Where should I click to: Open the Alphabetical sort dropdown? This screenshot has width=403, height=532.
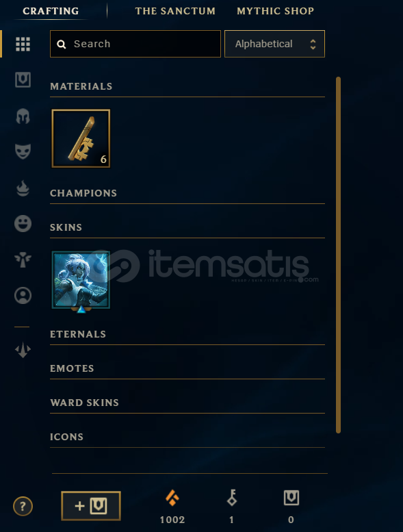(x=274, y=44)
